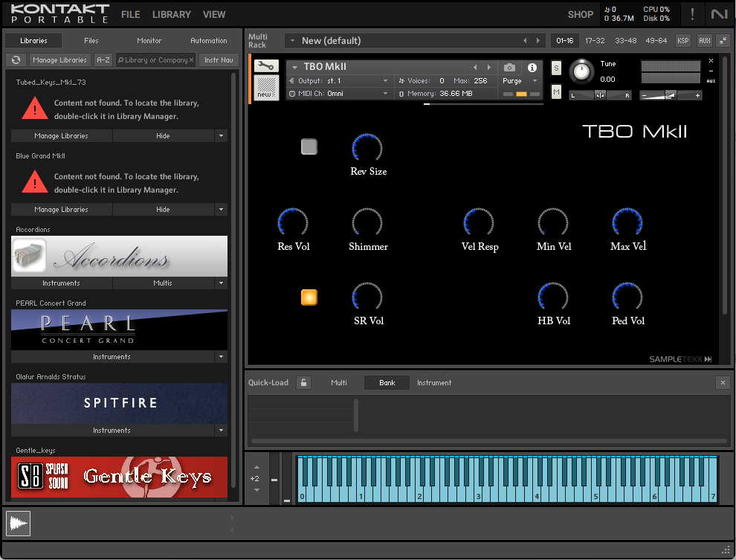Solo the TBO MkII instrument
This screenshot has width=736, height=560.
(x=555, y=67)
